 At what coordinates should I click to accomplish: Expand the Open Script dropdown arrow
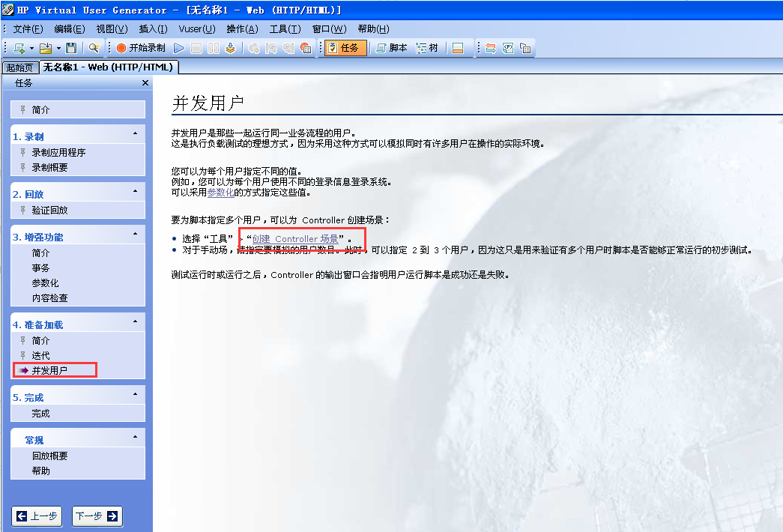point(58,49)
